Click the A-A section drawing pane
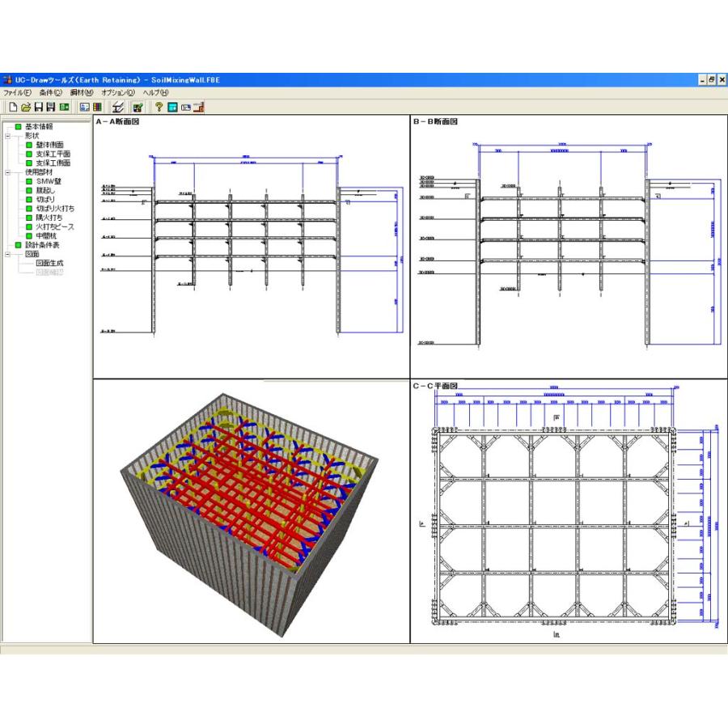Screen dimensions: 728x728 pos(252,247)
